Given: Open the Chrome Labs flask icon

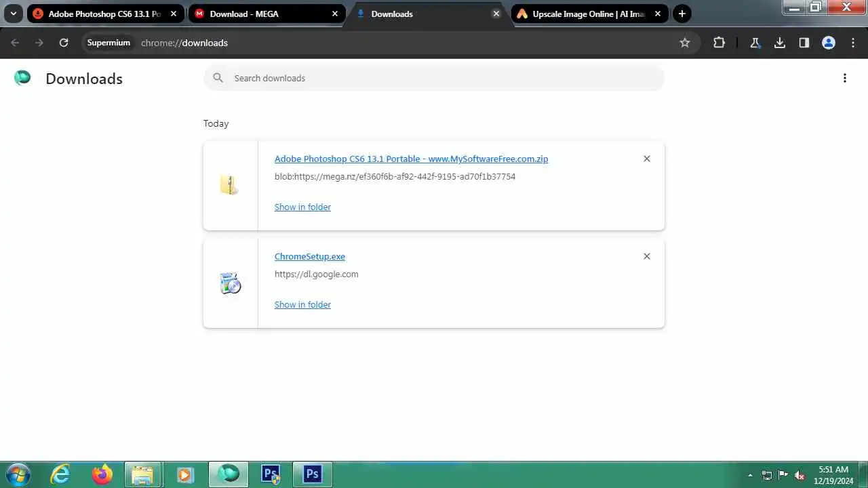Looking at the screenshot, I should tap(755, 43).
